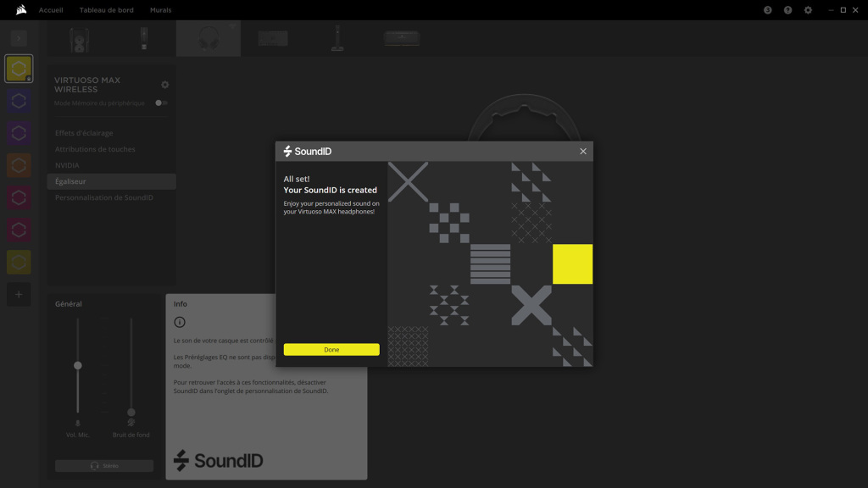Image resolution: width=868 pixels, height=488 pixels.
Task: Adjust the Vol. Mic. slider handle
Action: (x=77, y=365)
